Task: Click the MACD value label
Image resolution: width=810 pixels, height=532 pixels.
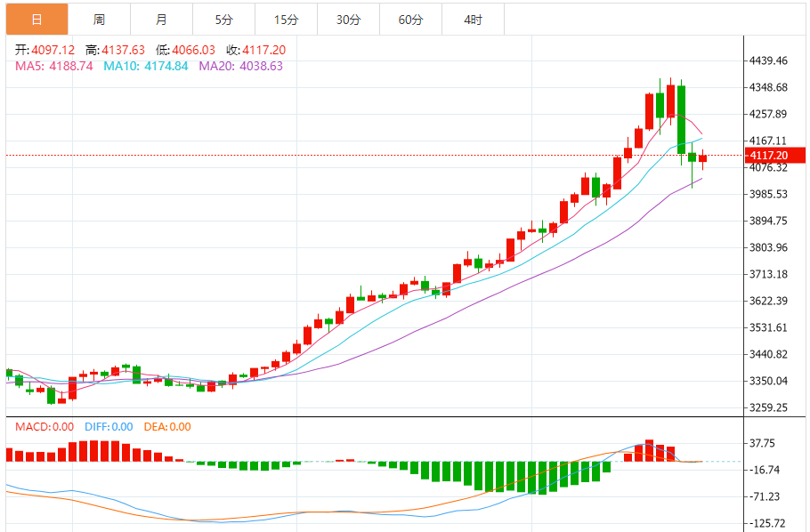Action: coord(45,427)
